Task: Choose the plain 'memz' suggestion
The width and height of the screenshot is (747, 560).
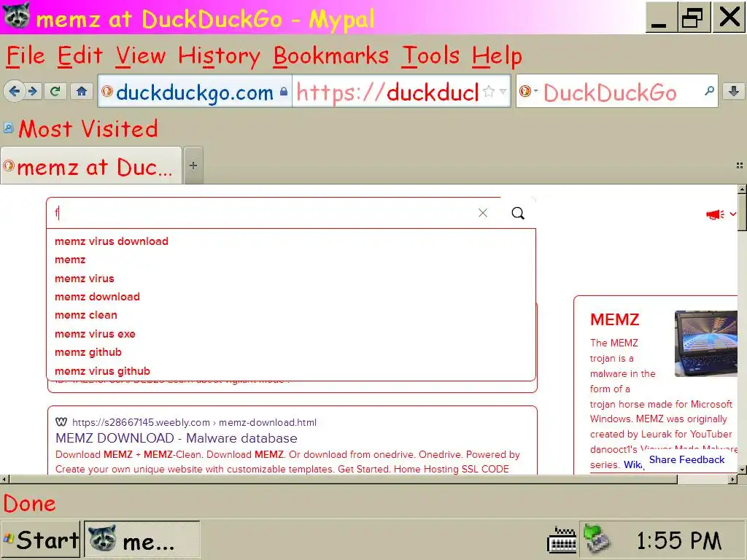Action: click(x=291, y=260)
